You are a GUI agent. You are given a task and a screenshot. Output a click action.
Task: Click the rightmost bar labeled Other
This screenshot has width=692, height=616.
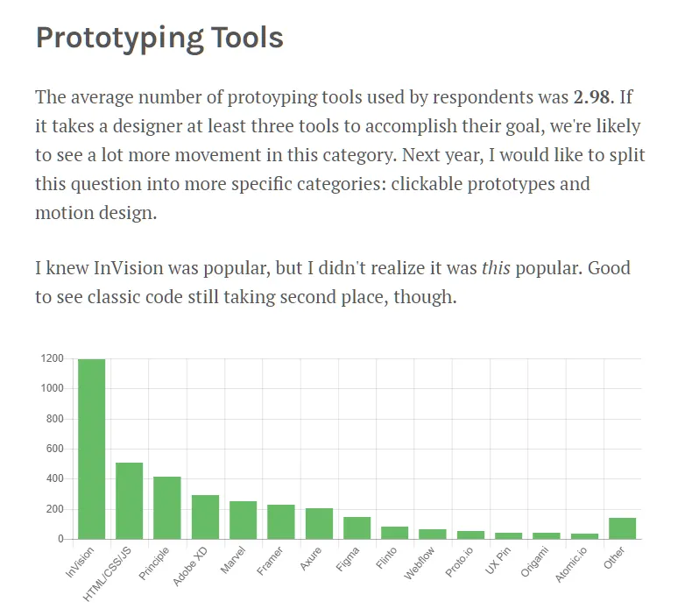[622, 528]
